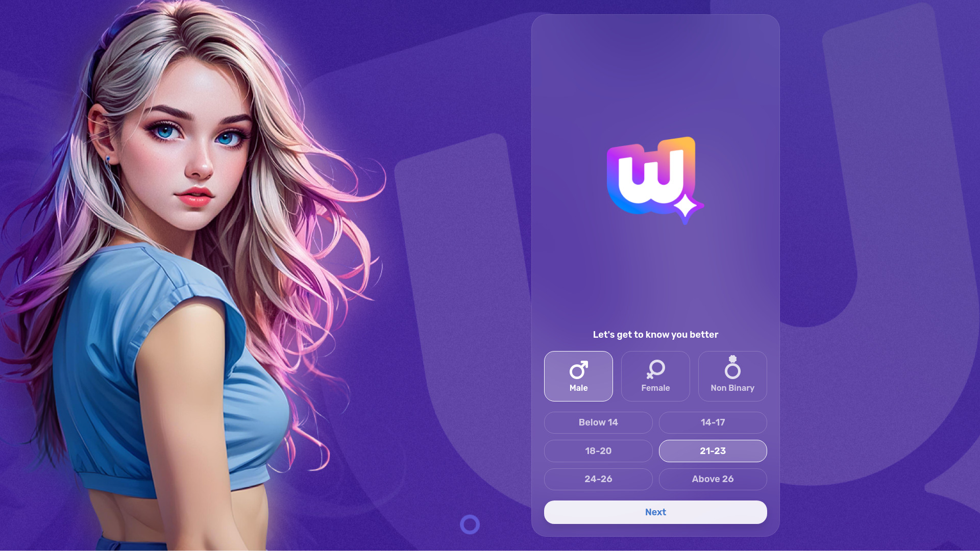Select the Male gender radio button
The image size is (980, 551).
pyautogui.click(x=578, y=376)
